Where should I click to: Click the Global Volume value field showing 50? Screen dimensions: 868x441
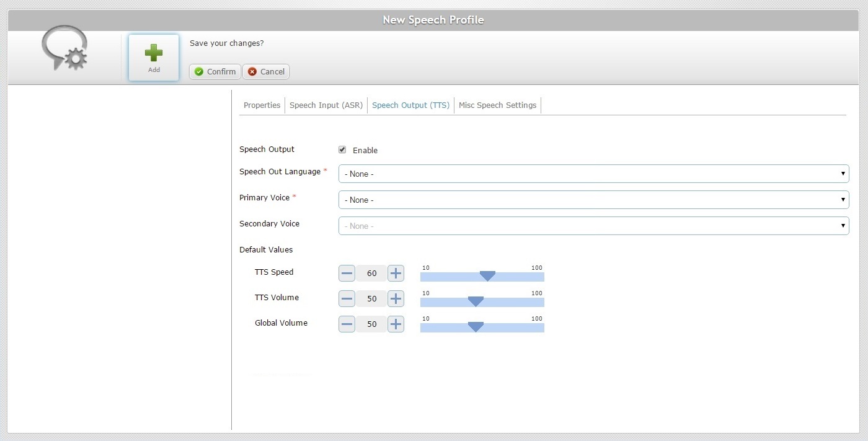click(371, 324)
